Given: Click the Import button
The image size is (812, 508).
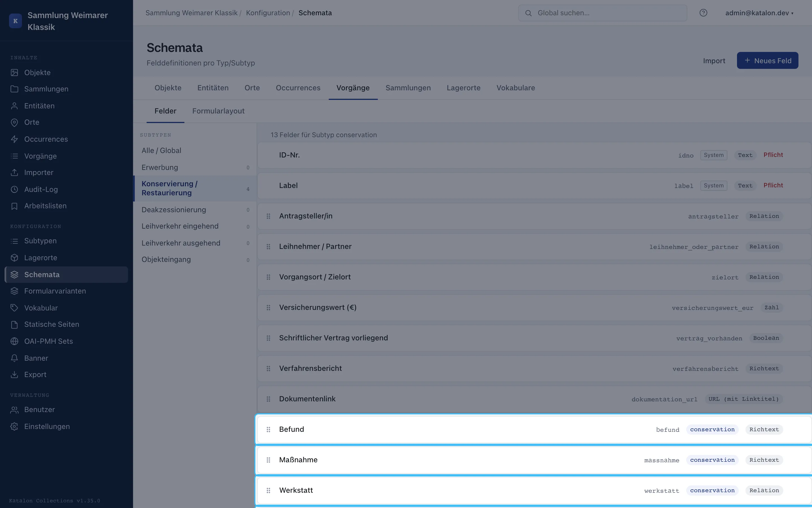Looking at the screenshot, I should 714,61.
